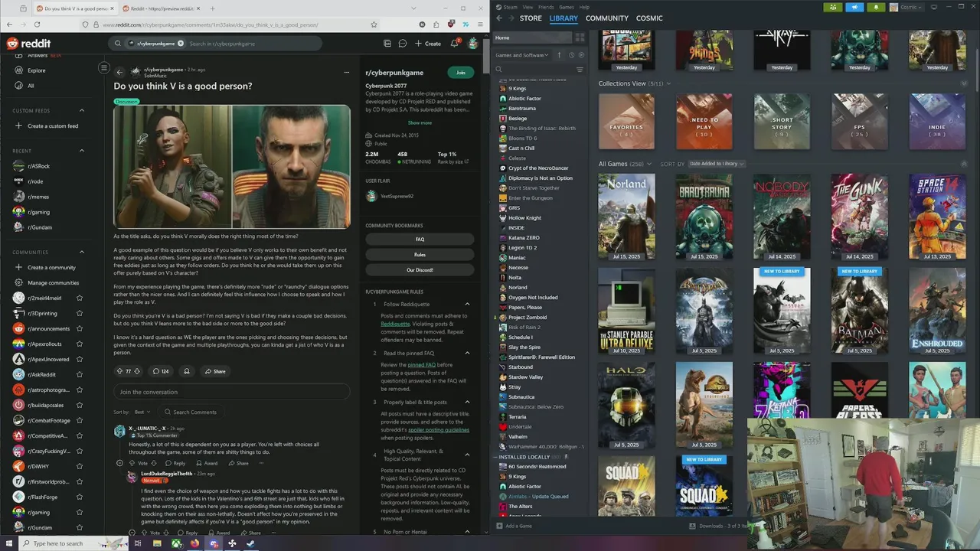Viewport: 980px width, 551px height.
Task: Go back using the post's back arrow
Action: (119, 72)
